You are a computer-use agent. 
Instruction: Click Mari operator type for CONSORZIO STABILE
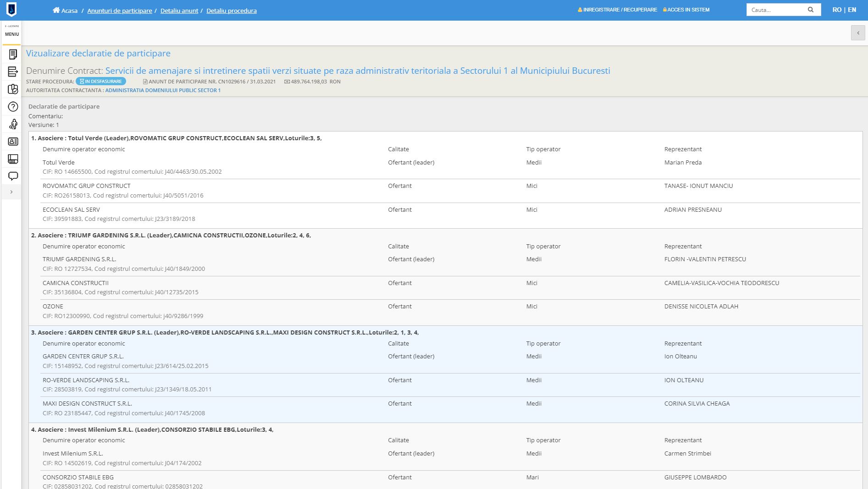(532, 477)
